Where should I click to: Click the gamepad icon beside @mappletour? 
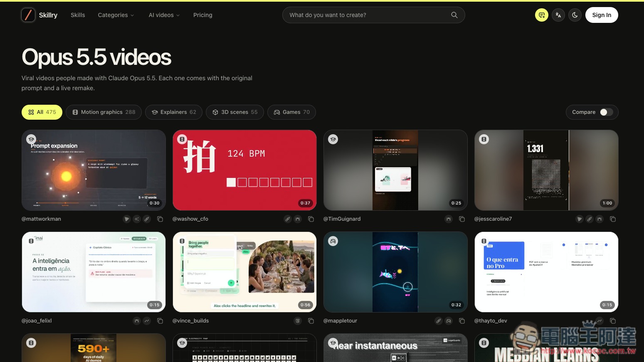click(449, 321)
